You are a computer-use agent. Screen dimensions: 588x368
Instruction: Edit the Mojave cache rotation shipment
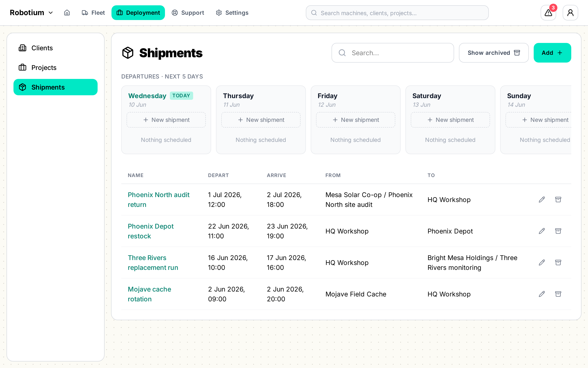click(x=542, y=294)
